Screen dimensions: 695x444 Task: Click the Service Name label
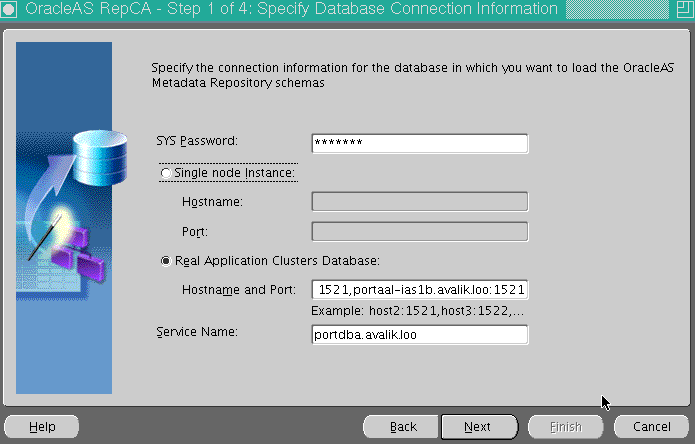click(x=197, y=332)
